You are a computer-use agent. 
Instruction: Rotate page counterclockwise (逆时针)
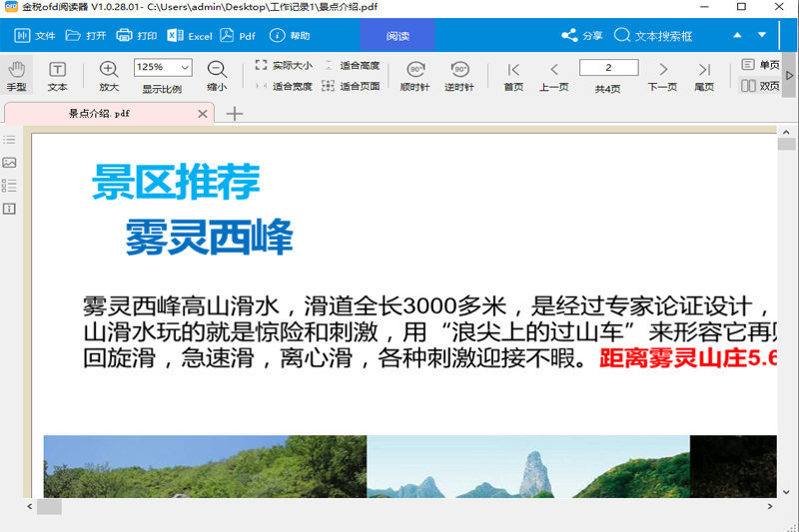459,75
